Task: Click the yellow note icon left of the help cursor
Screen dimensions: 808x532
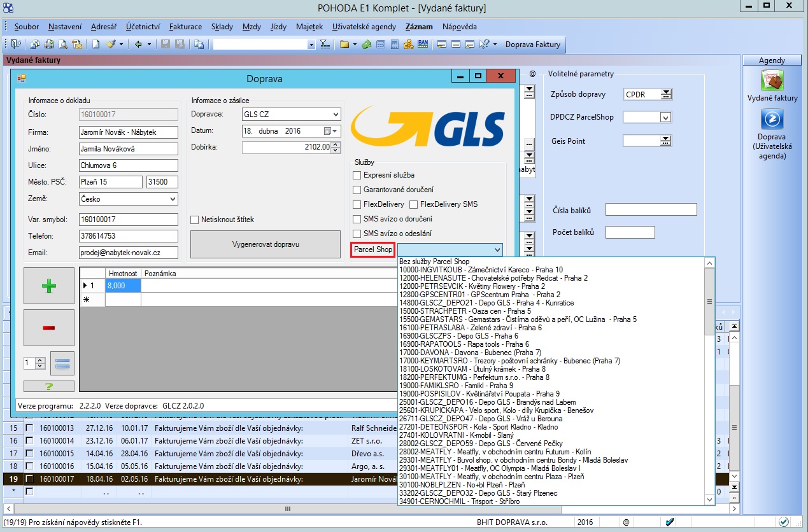Action: pos(470,45)
